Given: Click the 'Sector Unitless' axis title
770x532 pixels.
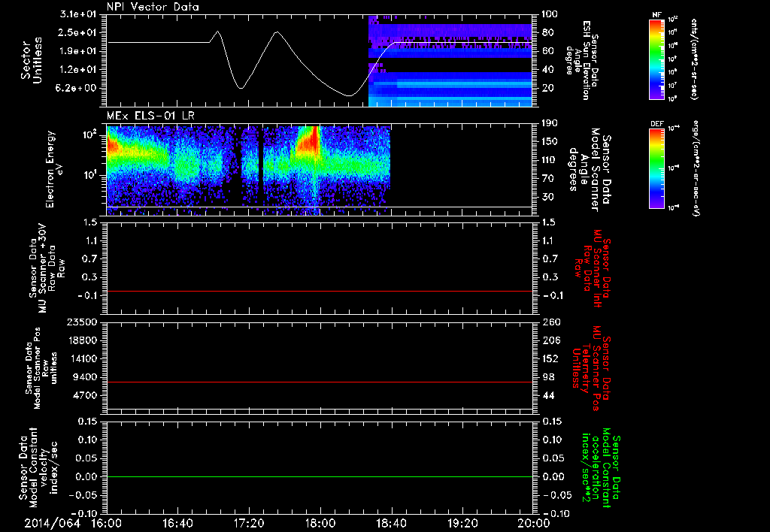Looking at the screenshot, I should 32,60.
